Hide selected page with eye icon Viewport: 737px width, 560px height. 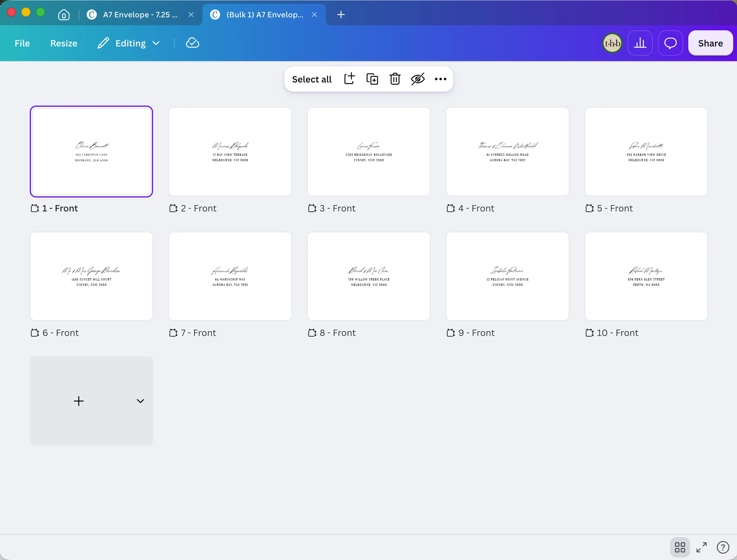[x=418, y=79]
